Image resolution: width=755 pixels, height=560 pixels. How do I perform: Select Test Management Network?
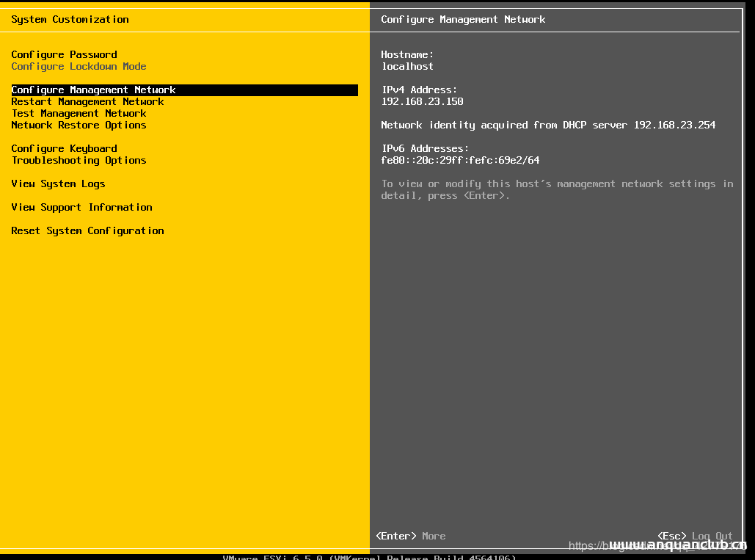point(79,113)
